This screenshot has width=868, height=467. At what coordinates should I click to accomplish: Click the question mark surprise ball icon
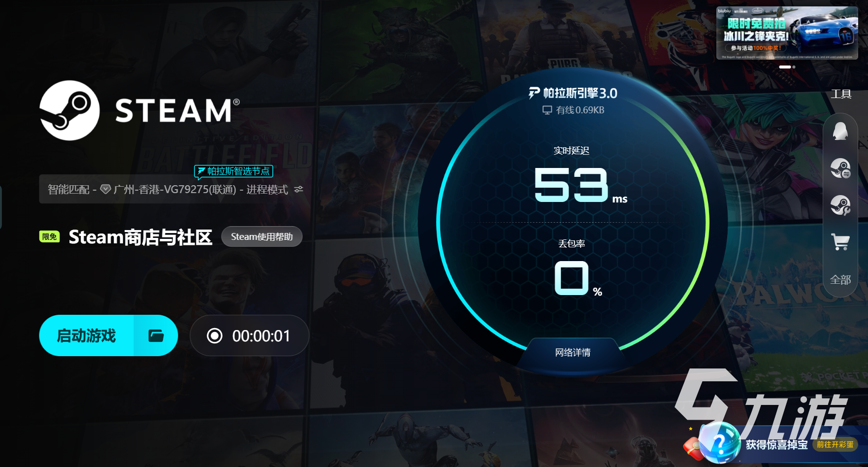click(718, 443)
